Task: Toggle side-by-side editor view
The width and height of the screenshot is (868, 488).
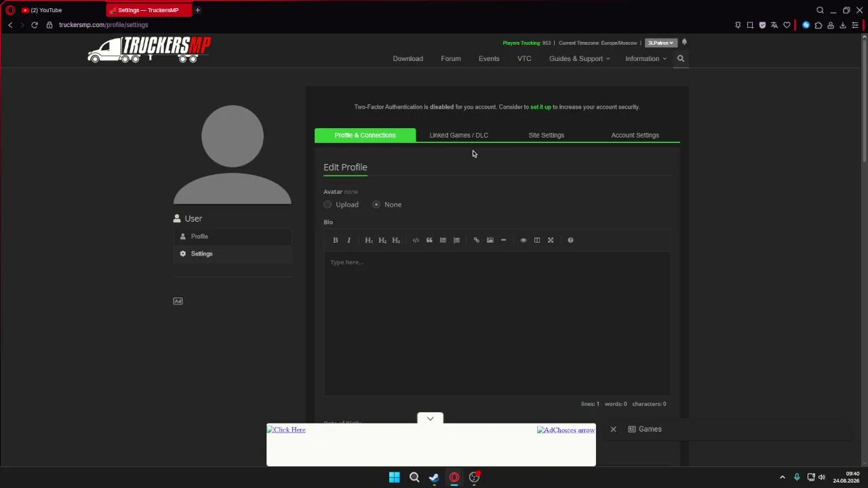Action: click(536, 240)
